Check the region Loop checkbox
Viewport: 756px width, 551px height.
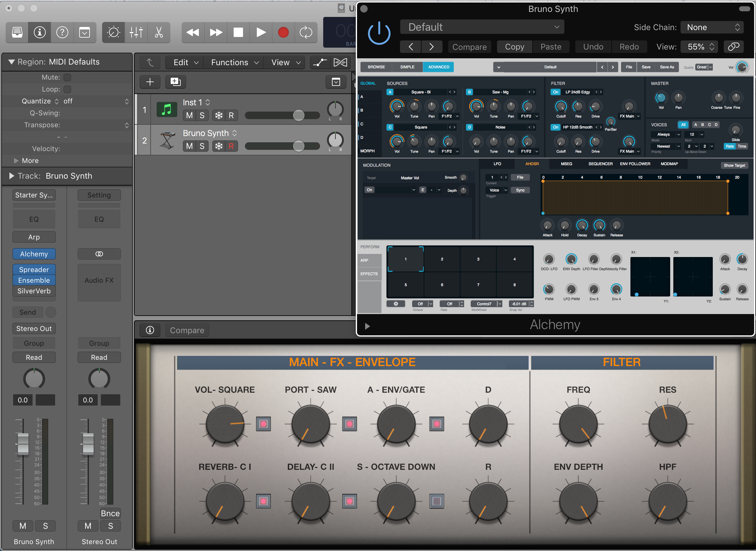tap(67, 89)
